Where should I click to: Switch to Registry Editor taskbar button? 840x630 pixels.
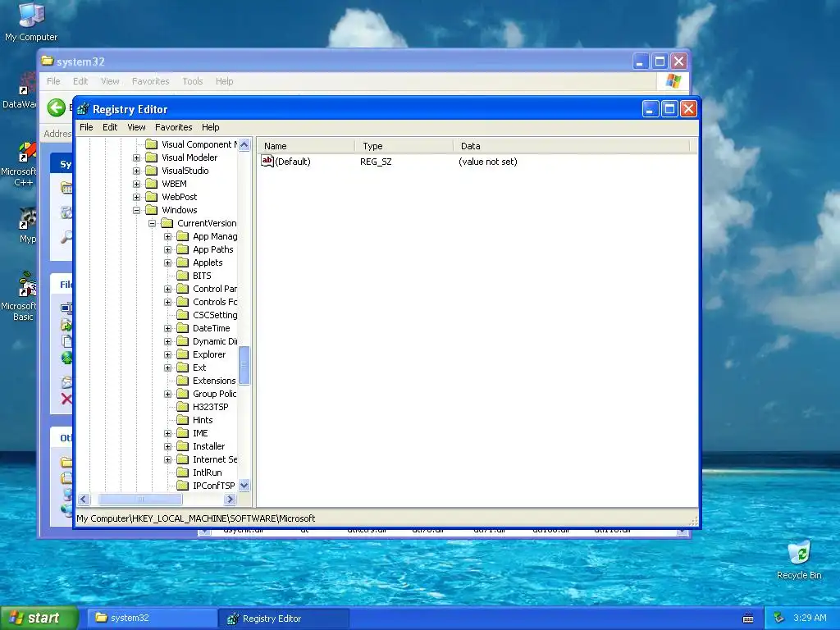click(284, 619)
